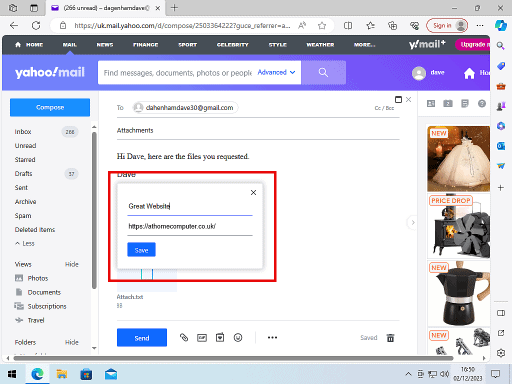
Task: Open the help icon in right panel
Action: 482,104
